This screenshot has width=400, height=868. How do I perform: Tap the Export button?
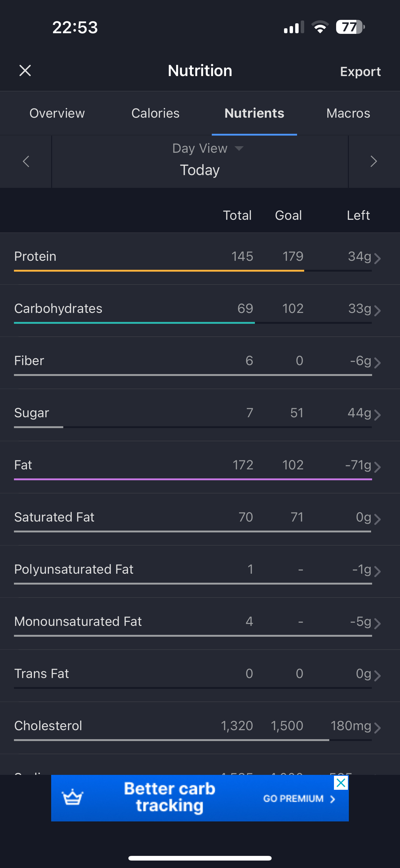click(x=360, y=71)
